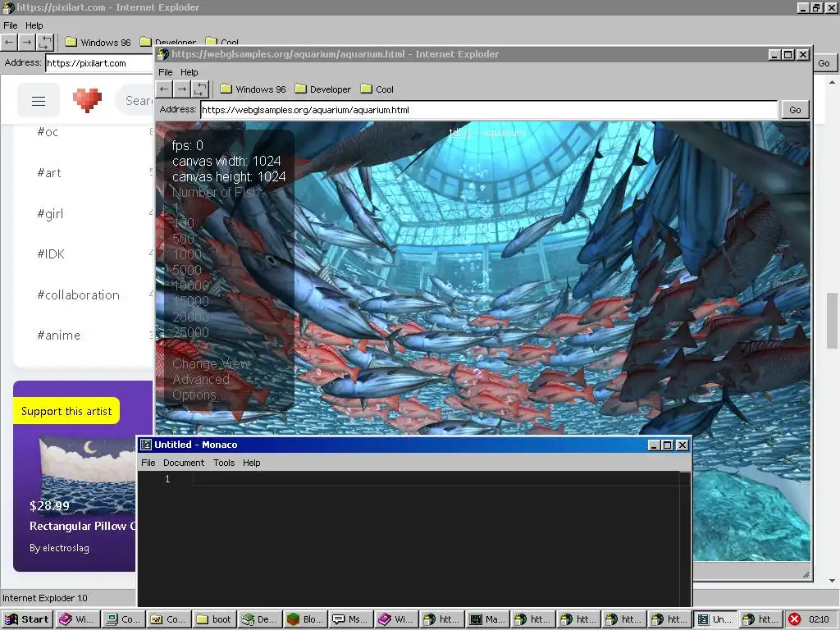
Task: Click the #anime hashtag
Action: (x=59, y=336)
